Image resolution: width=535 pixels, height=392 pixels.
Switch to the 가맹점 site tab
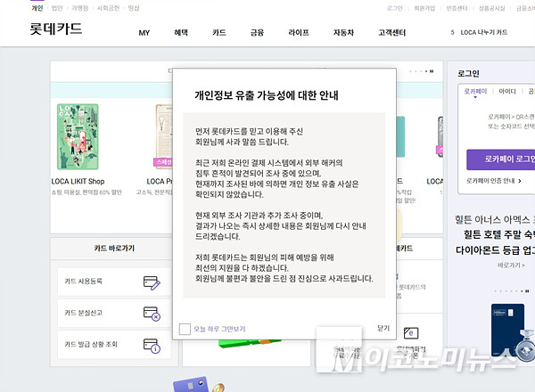tap(80, 8)
